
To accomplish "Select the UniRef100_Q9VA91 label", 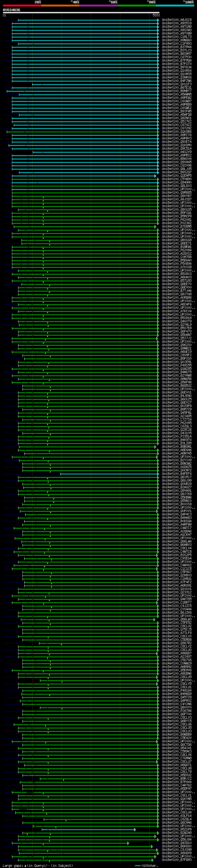I will tap(177, 491).
